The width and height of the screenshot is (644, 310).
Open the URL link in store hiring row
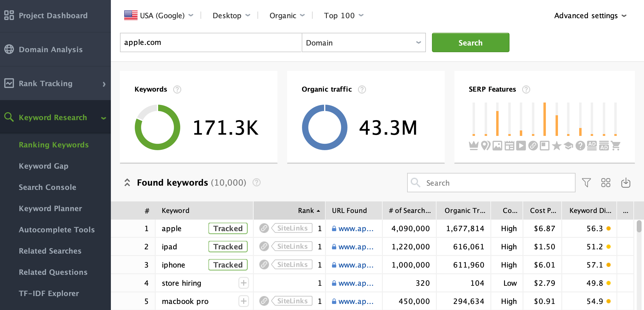355,283
